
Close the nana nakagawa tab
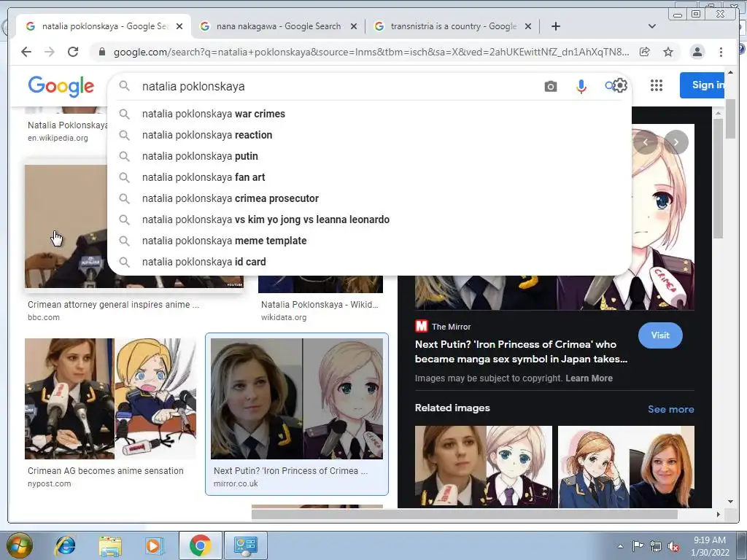pyautogui.click(x=354, y=27)
